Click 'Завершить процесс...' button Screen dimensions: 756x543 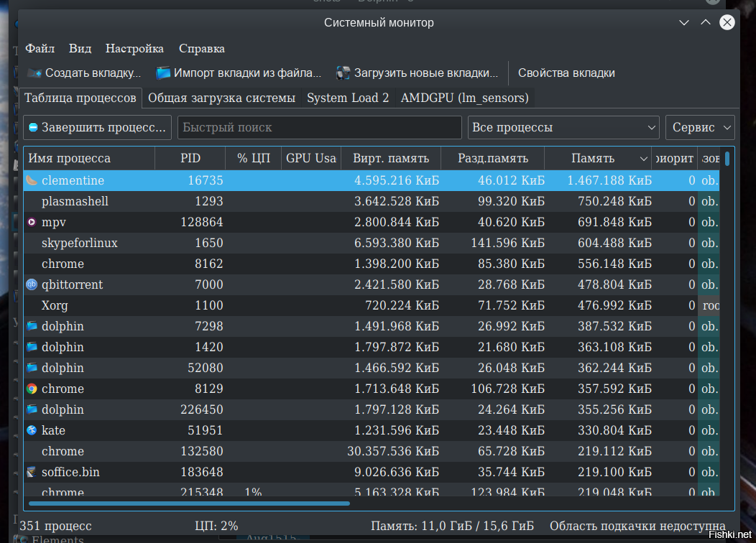[x=97, y=127]
